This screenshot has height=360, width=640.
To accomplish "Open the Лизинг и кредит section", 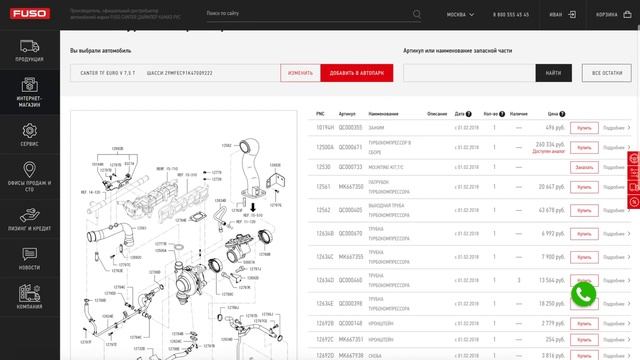I will (29, 219).
